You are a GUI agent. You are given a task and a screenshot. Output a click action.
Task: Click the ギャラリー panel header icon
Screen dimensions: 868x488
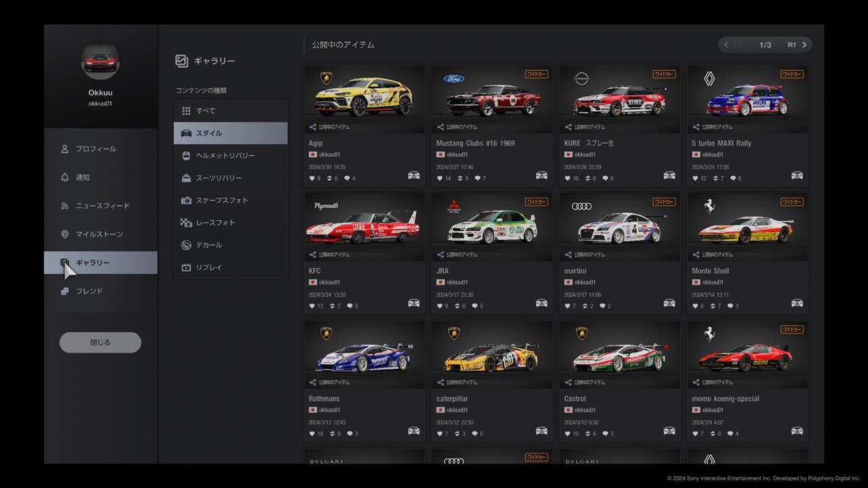[181, 61]
